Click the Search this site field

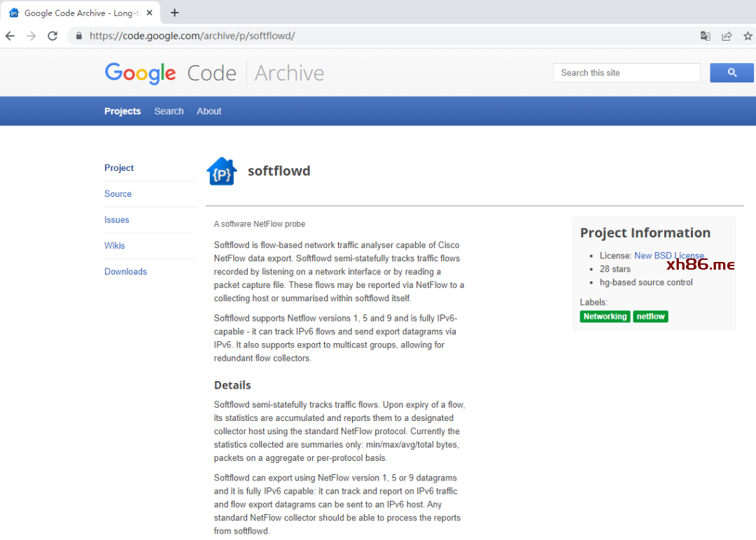click(626, 73)
